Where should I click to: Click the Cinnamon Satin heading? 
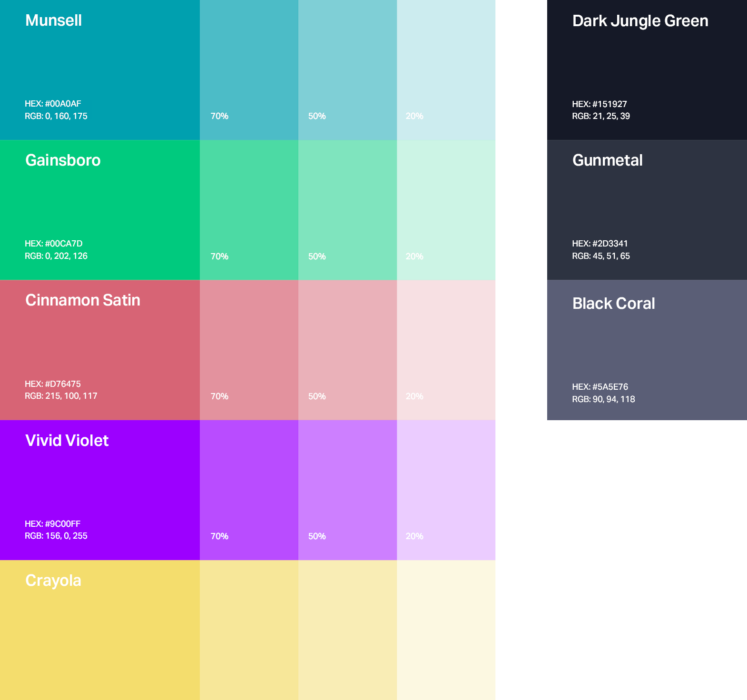click(x=83, y=300)
